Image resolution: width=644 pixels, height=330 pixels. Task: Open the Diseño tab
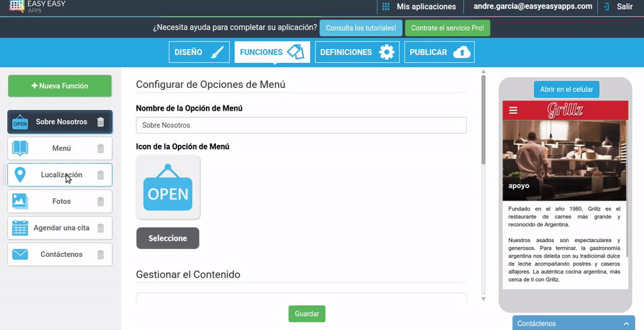pos(199,52)
